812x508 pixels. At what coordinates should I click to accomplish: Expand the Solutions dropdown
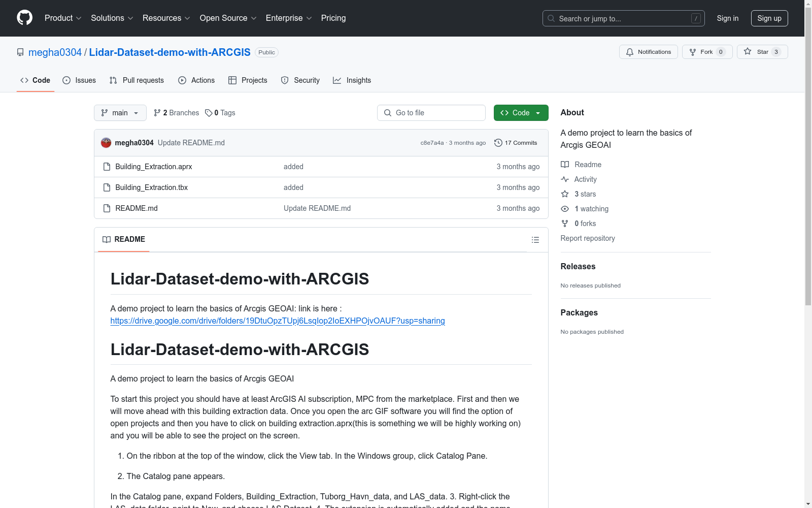click(x=112, y=18)
